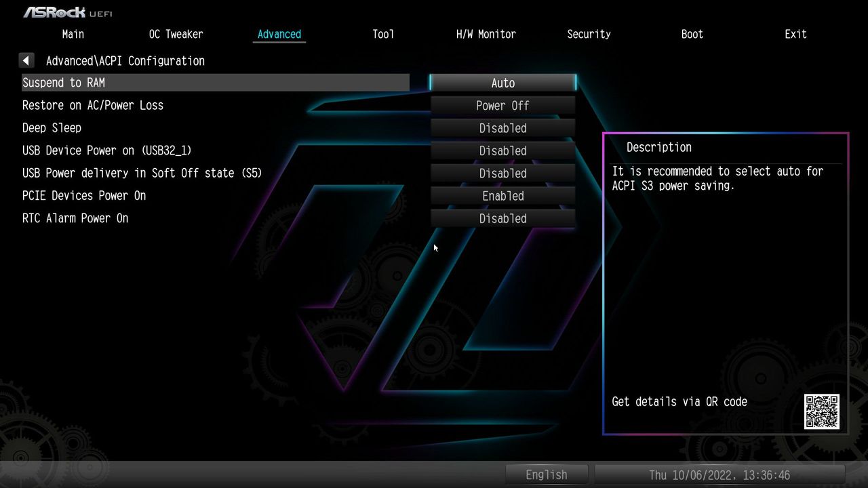868x488 pixels.
Task: Go back using the left arrow icon
Action: pyautogui.click(x=26, y=61)
